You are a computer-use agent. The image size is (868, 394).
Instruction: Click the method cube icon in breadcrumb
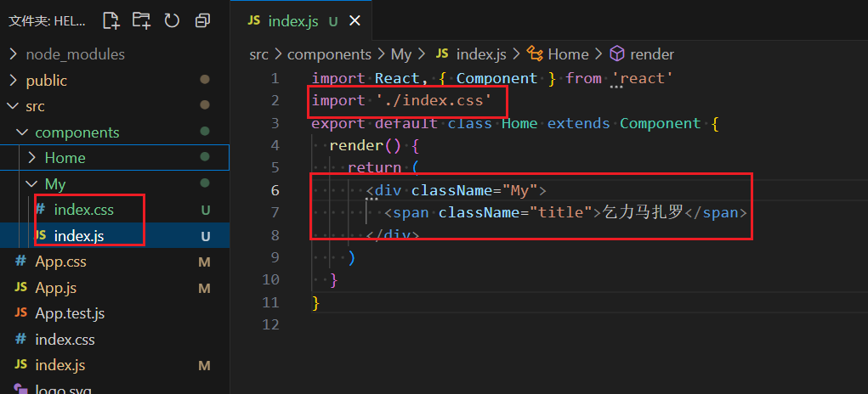[616, 53]
